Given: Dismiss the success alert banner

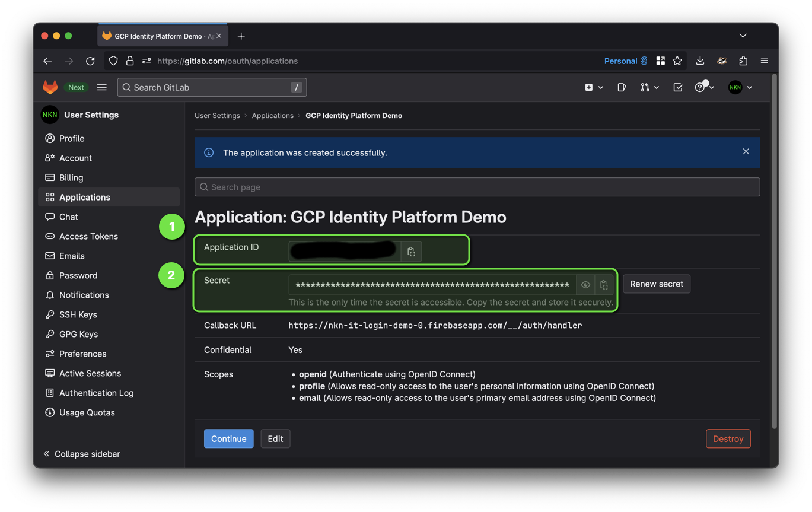Looking at the screenshot, I should click(746, 152).
